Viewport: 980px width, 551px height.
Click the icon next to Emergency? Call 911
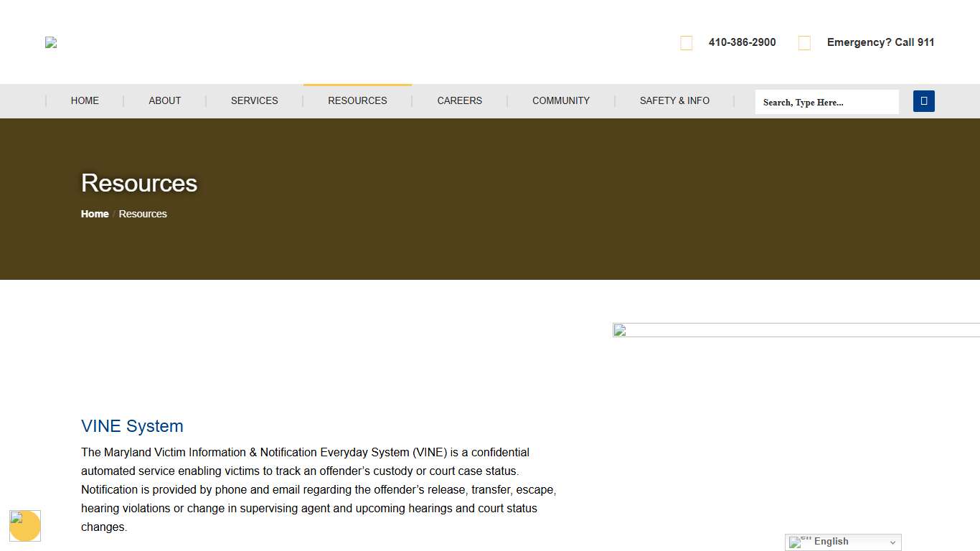click(x=804, y=42)
